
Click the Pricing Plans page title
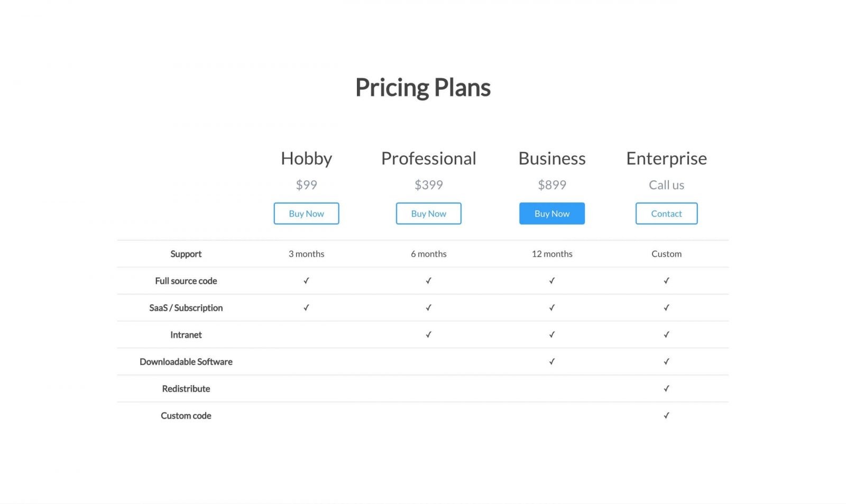[x=423, y=87]
